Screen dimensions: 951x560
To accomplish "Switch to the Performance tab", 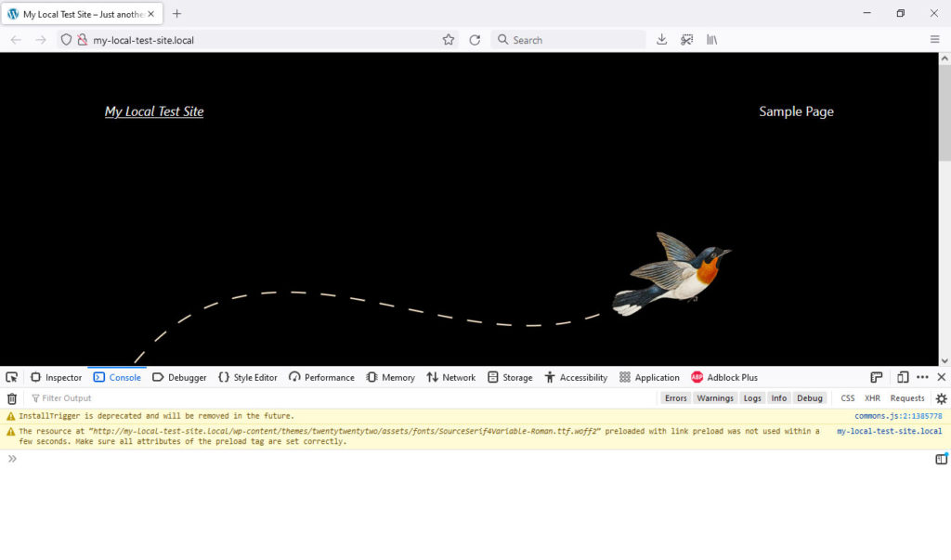I will click(321, 377).
